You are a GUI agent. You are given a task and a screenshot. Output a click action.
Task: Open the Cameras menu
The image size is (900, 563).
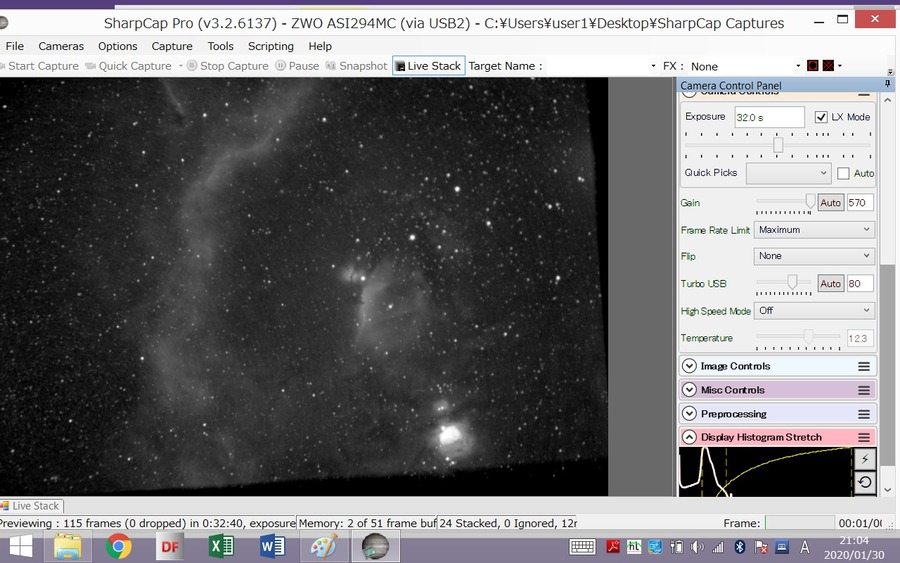[x=61, y=46]
